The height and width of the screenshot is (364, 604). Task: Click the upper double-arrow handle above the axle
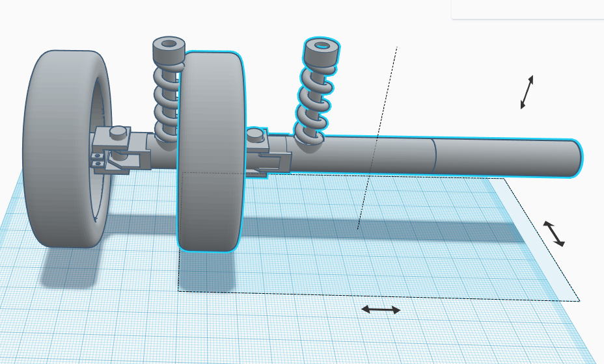click(x=527, y=92)
